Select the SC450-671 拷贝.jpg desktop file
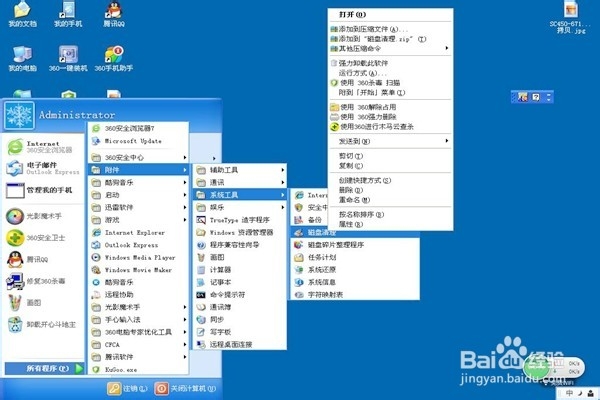 (x=571, y=17)
